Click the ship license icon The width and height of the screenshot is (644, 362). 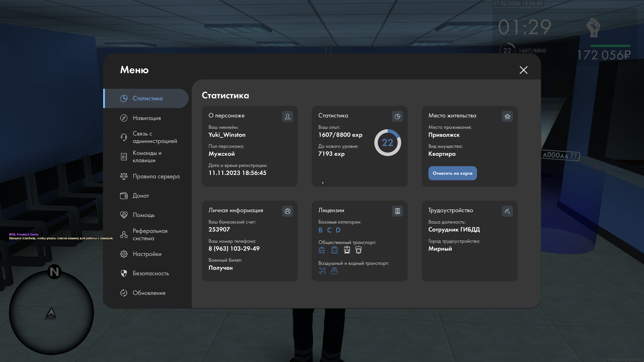(334, 271)
